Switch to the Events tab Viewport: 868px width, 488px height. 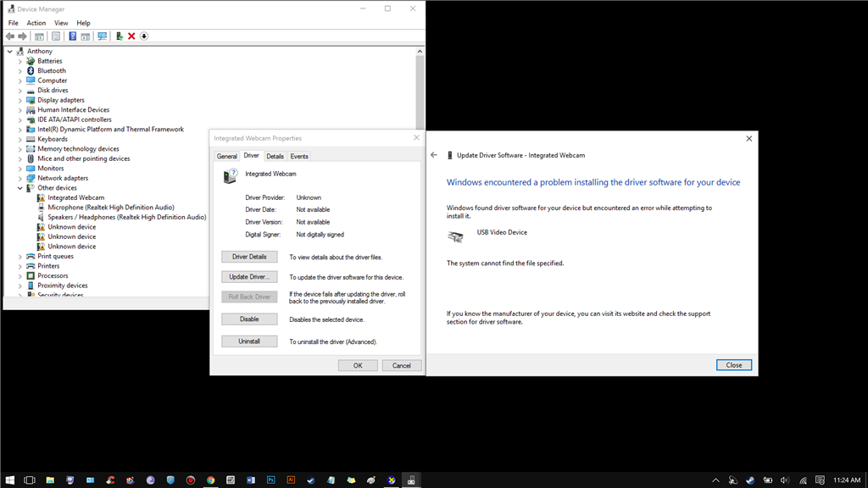point(299,157)
